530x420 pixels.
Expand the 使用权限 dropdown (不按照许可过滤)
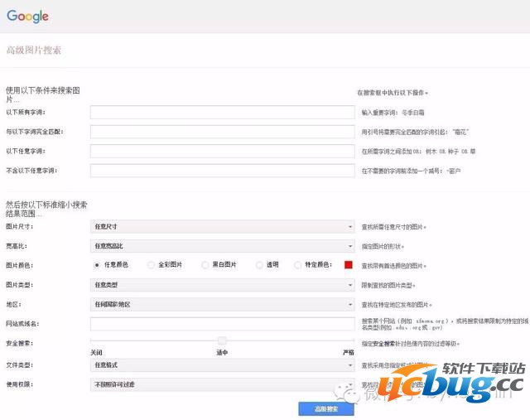(x=223, y=384)
